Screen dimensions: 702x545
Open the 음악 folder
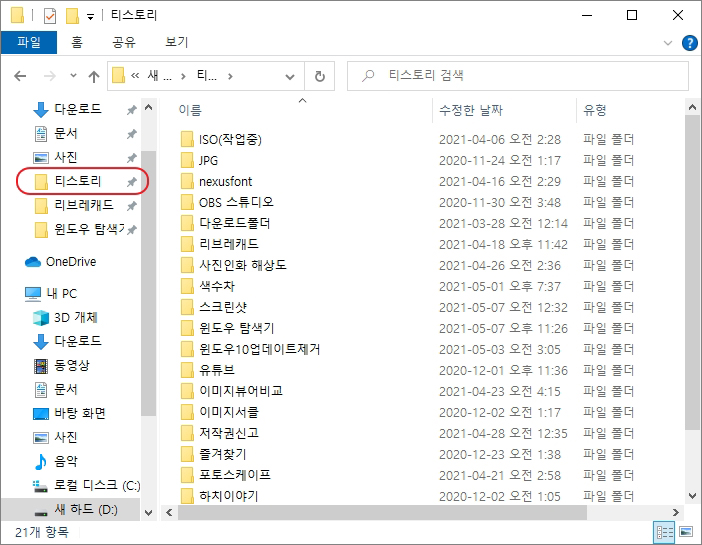pyautogui.click(x=65, y=461)
